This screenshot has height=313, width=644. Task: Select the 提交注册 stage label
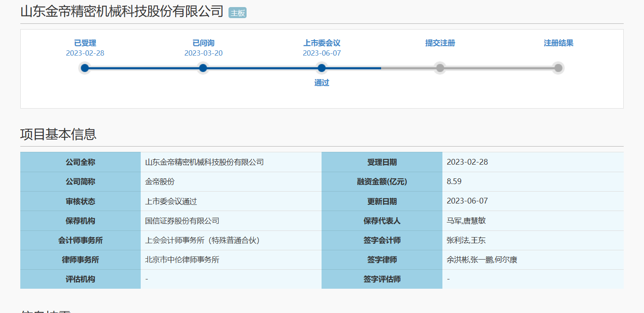(440, 43)
